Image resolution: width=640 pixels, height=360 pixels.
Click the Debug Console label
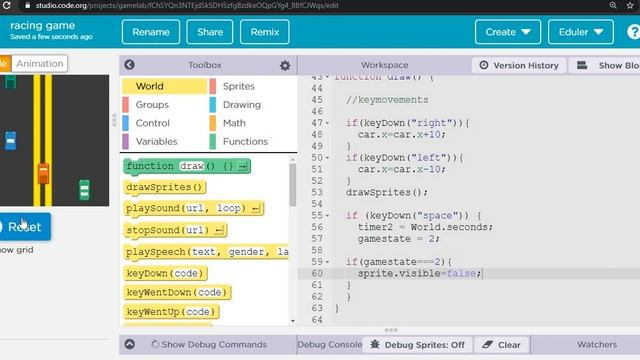(329, 344)
